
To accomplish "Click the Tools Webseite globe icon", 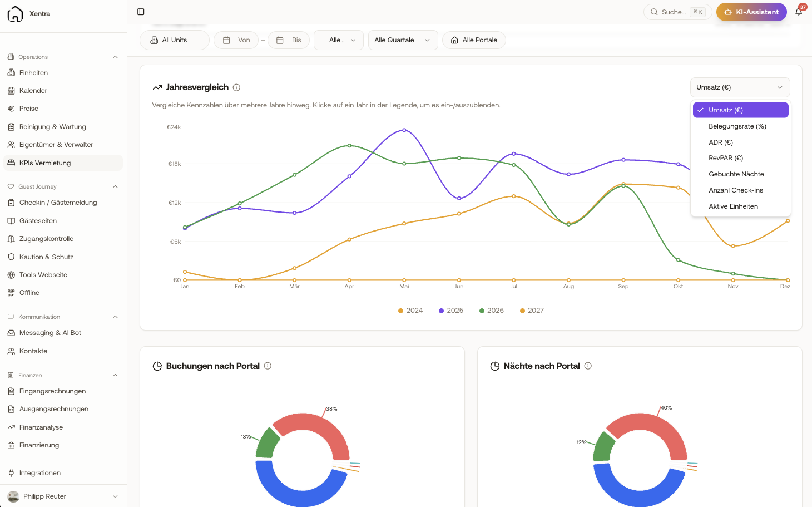I will coord(11,275).
